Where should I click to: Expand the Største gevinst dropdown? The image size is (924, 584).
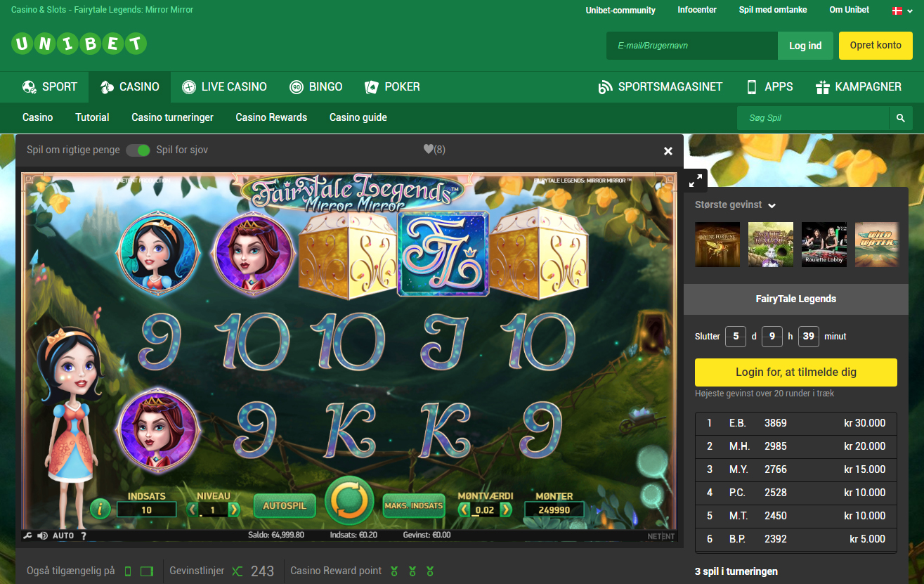click(x=772, y=205)
